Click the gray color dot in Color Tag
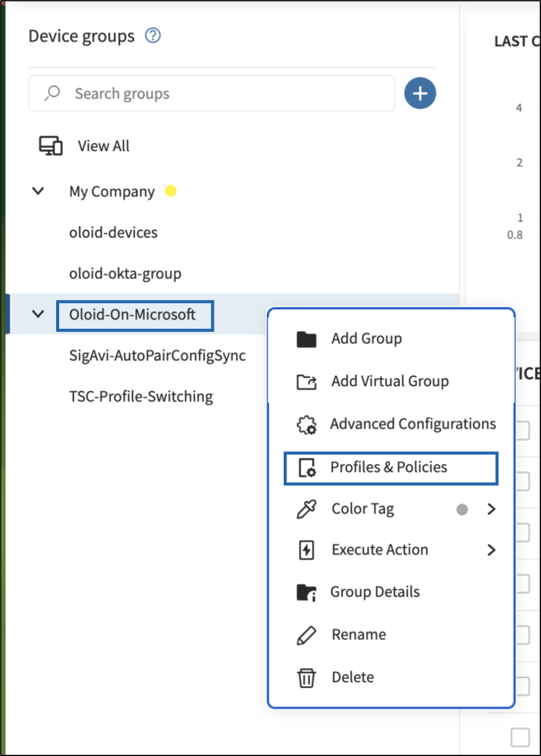Image resolution: width=541 pixels, height=756 pixels. click(x=462, y=509)
